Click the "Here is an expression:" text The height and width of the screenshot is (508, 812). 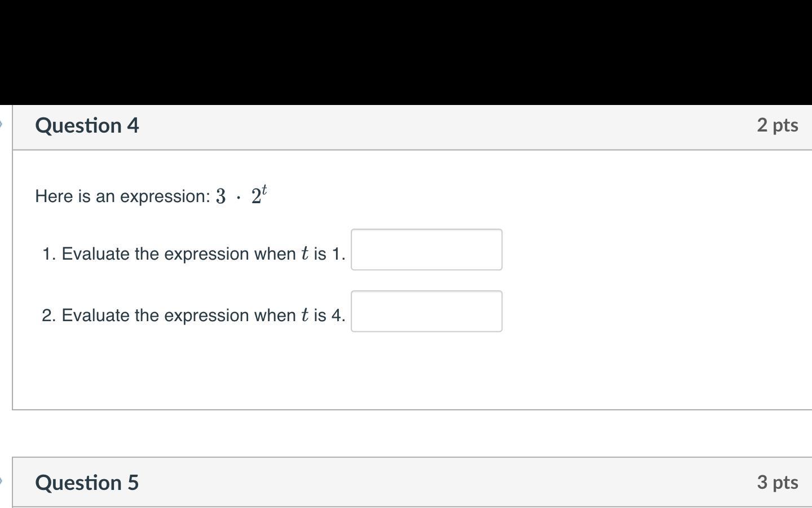122,196
